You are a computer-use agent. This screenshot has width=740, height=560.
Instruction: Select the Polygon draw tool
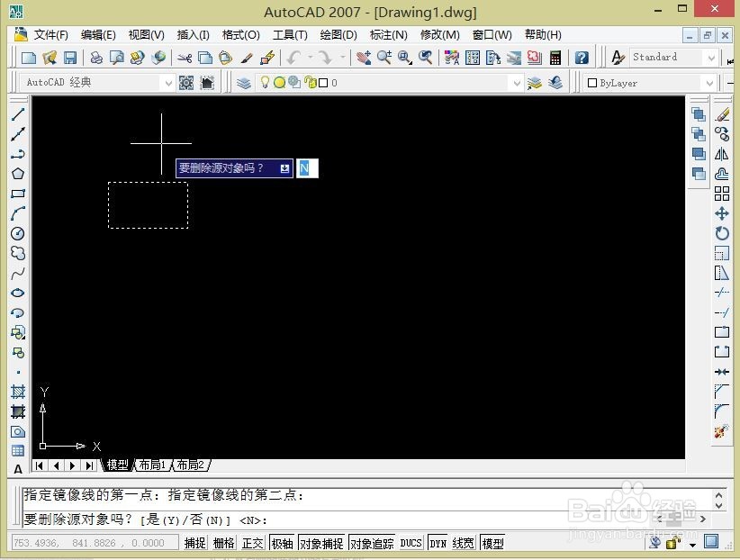click(18, 174)
